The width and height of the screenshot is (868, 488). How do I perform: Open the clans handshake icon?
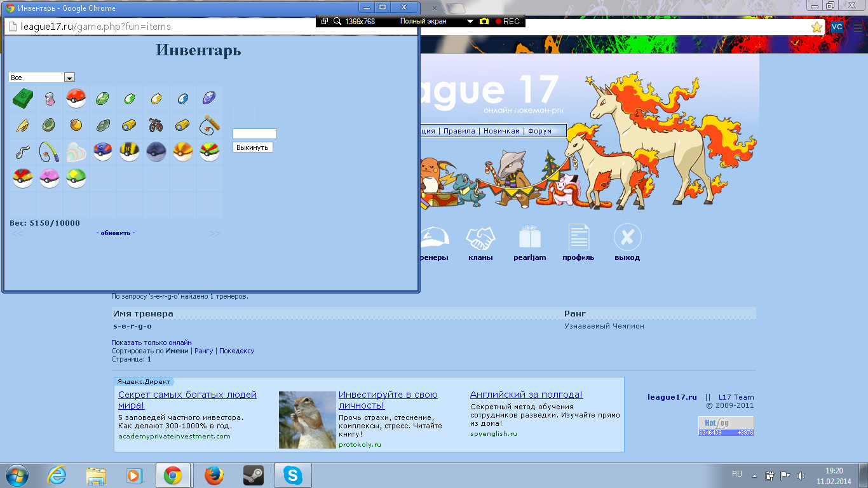click(x=480, y=239)
